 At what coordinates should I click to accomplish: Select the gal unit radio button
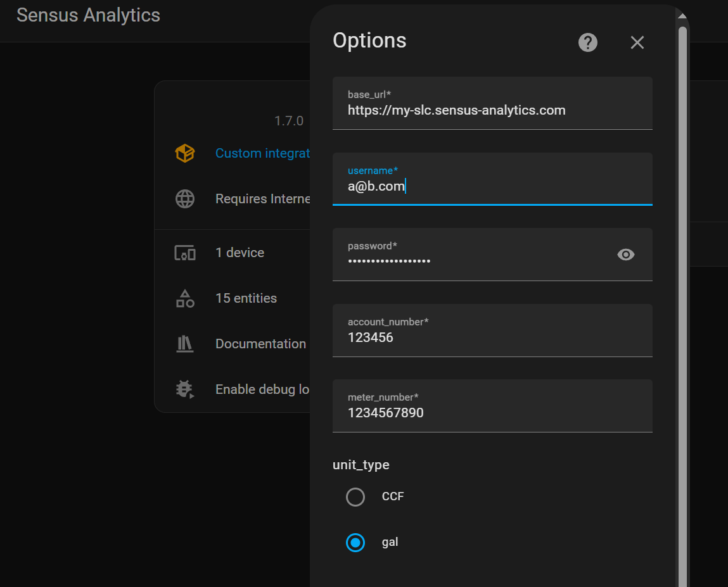point(355,542)
